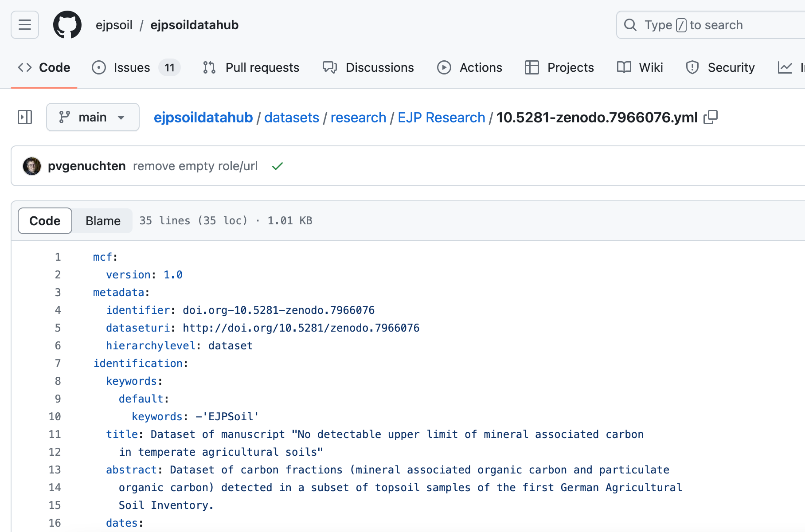805x532 pixels.
Task: Open the 'remove empty role/url' commit
Action: coord(195,166)
